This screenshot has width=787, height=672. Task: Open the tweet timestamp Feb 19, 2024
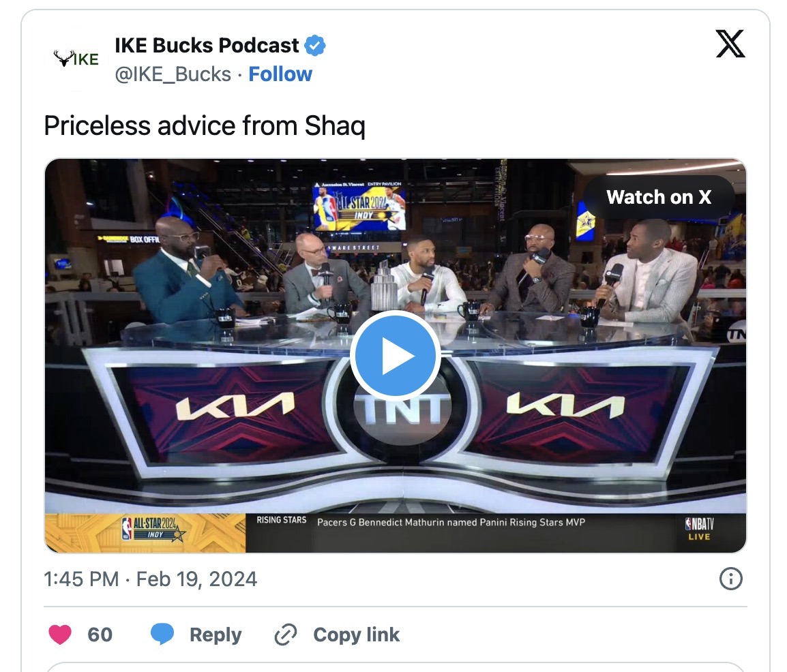coord(151,579)
